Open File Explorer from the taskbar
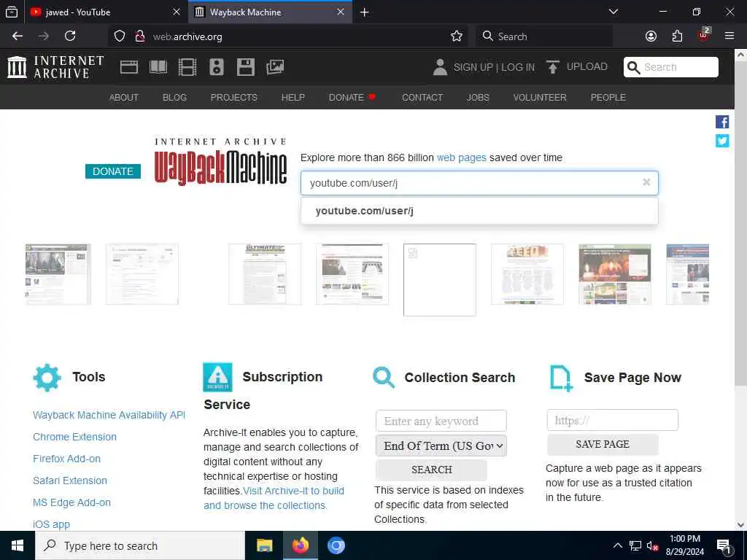This screenshot has height=560, width=747. tap(264, 545)
